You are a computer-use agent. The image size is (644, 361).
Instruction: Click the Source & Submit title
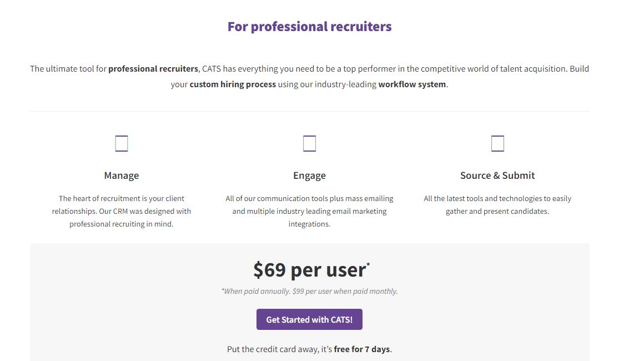(497, 176)
